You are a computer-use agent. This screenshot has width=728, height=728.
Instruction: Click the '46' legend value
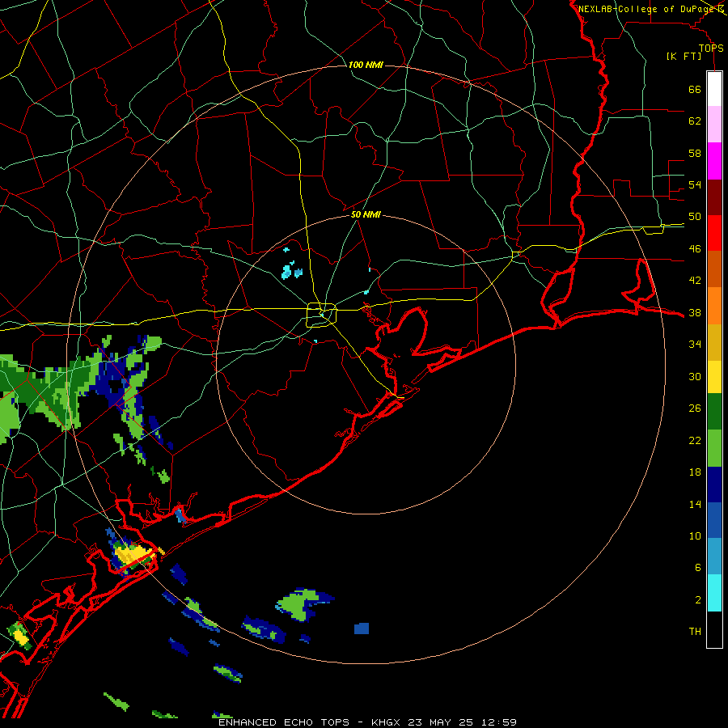pyautogui.click(x=695, y=249)
